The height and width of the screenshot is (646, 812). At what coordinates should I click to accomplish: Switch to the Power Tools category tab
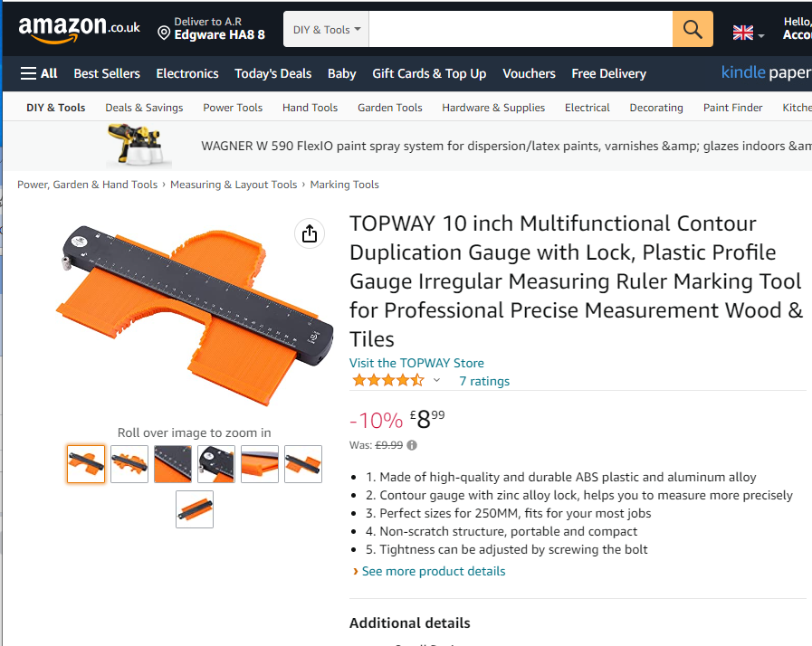[233, 107]
